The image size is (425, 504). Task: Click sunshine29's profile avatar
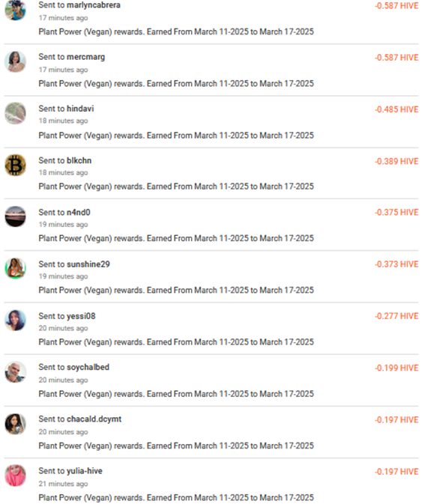click(15, 268)
